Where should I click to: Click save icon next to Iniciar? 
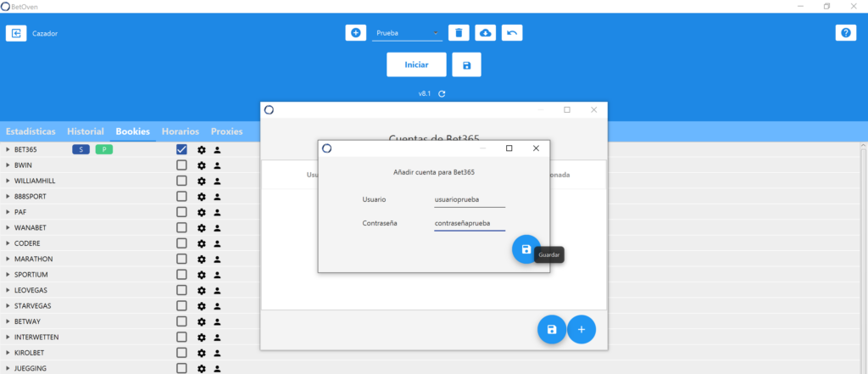[467, 64]
